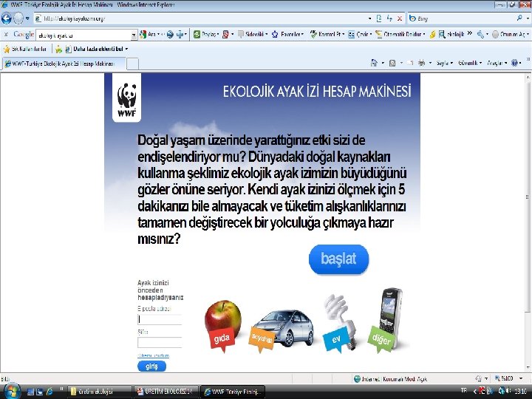Click the Google toolbar search field
532x399 pixels.
(83, 35)
